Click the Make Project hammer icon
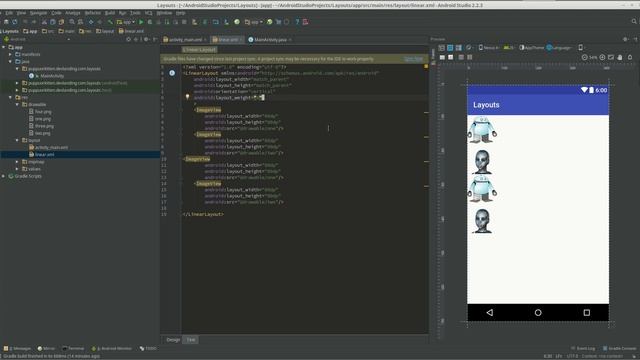 pos(110,22)
